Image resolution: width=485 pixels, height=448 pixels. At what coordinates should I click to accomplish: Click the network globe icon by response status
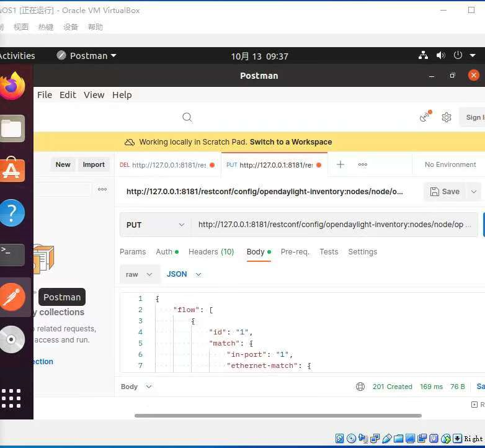360,387
